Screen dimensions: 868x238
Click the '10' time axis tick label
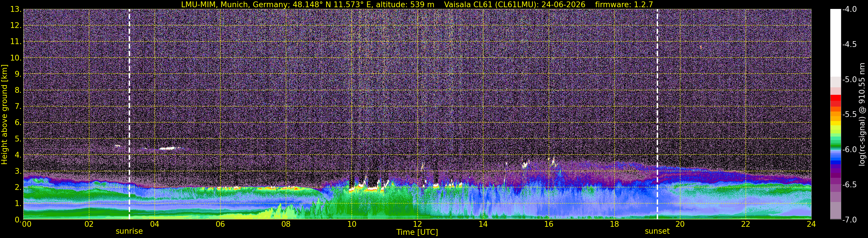coord(352,224)
